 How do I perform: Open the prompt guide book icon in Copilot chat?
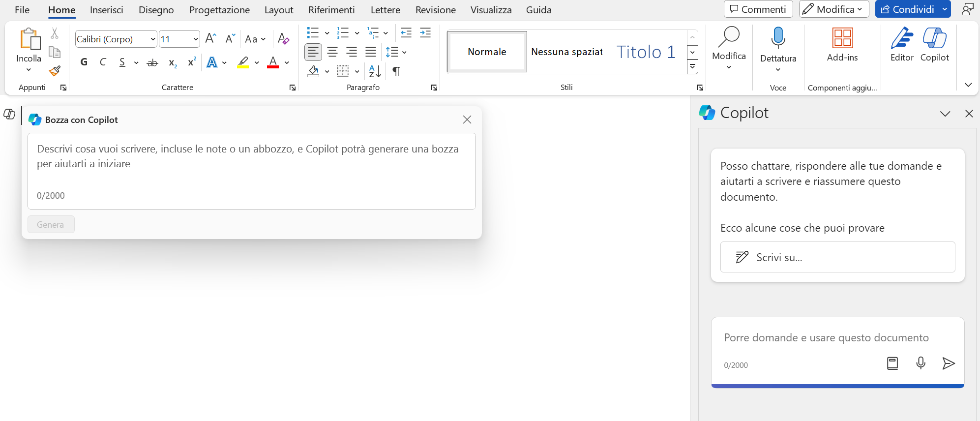[892, 363]
